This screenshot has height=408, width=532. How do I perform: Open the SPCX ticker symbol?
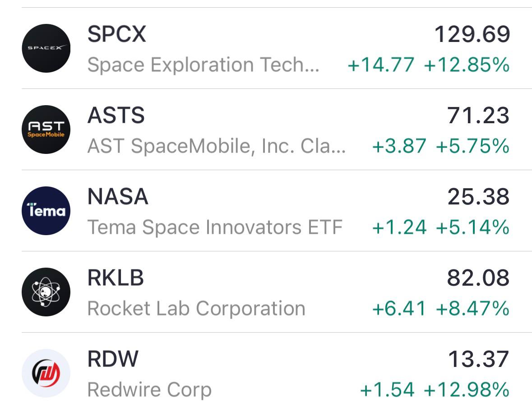tap(117, 34)
